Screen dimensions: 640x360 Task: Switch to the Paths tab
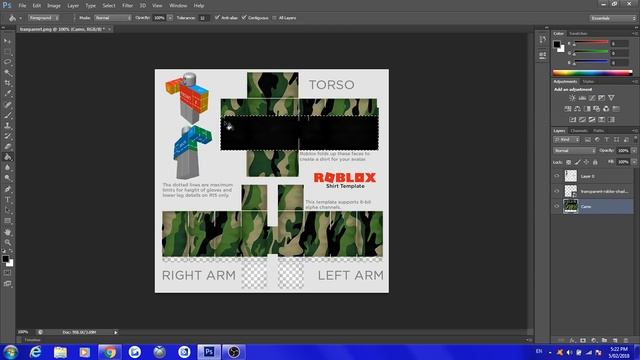tap(598, 131)
